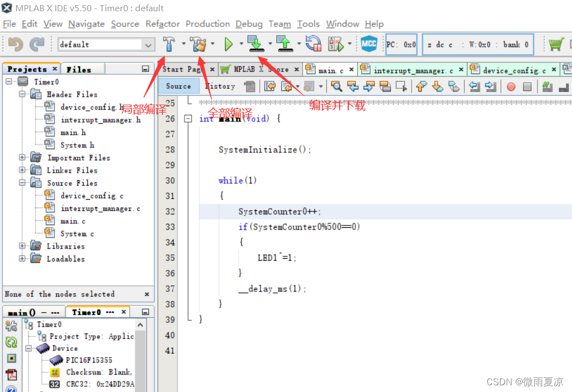Open the Window menu

343,24
